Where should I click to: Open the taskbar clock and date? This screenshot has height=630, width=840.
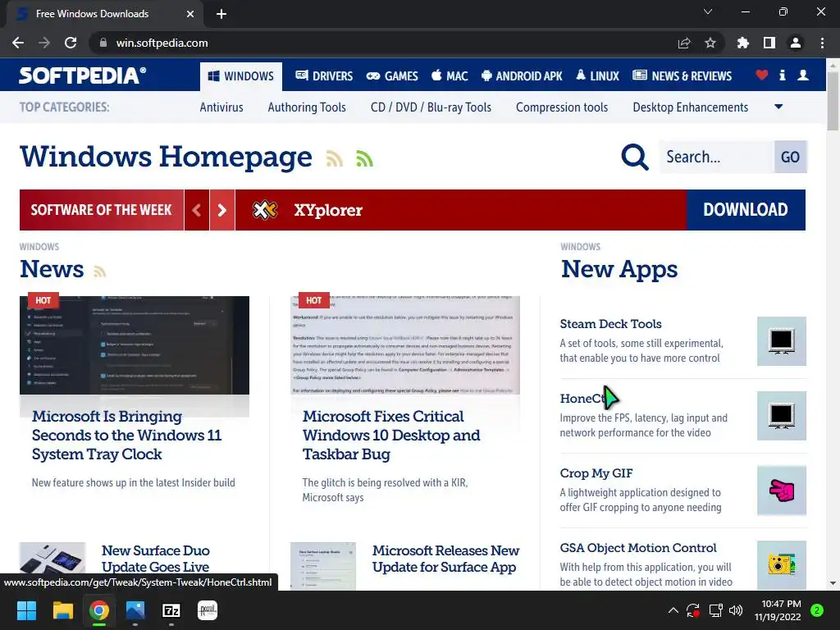[778, 610]
